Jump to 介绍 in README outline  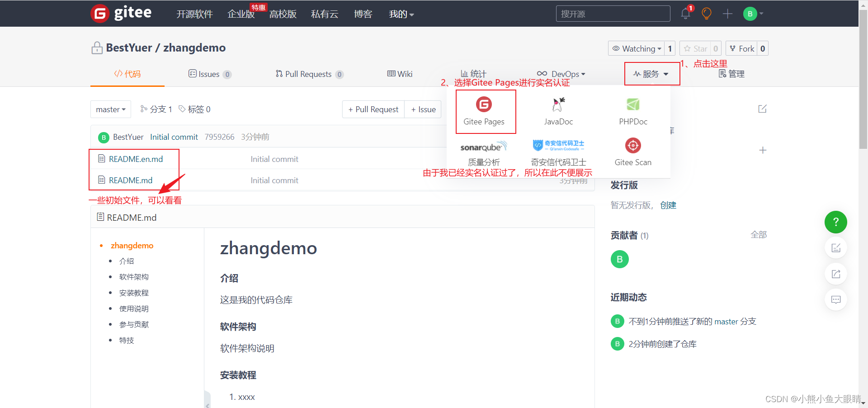click(x=127, y=261)
